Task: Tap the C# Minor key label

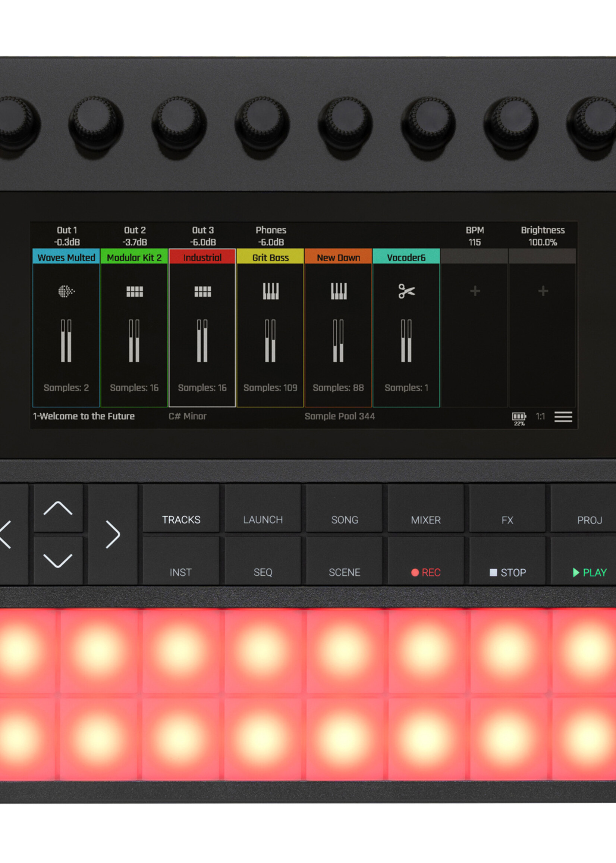Action: [x=188, y=416]
